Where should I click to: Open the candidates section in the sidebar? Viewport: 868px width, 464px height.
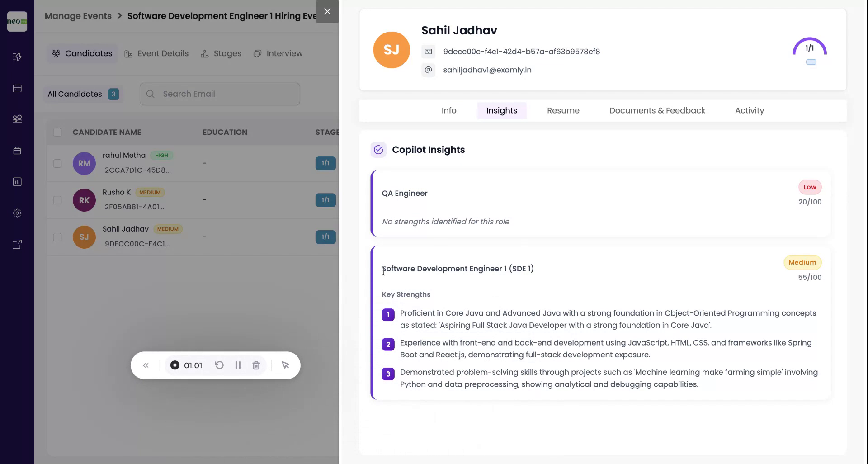(17, 118)
